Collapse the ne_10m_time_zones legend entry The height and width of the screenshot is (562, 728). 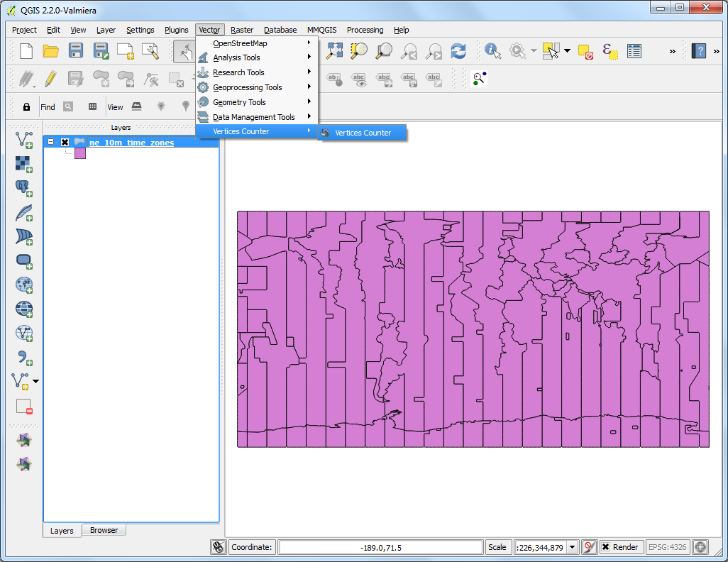click(50, 142)
